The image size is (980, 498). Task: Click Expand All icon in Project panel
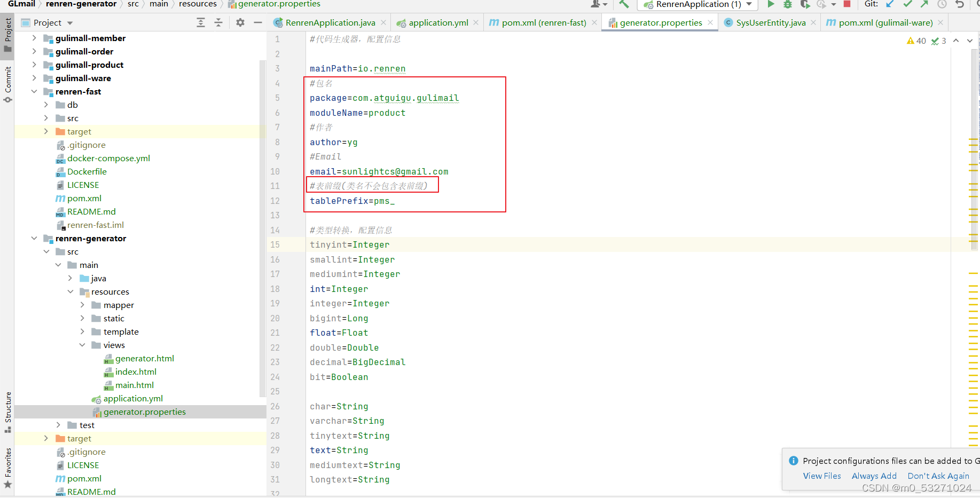tap(201, 22)
